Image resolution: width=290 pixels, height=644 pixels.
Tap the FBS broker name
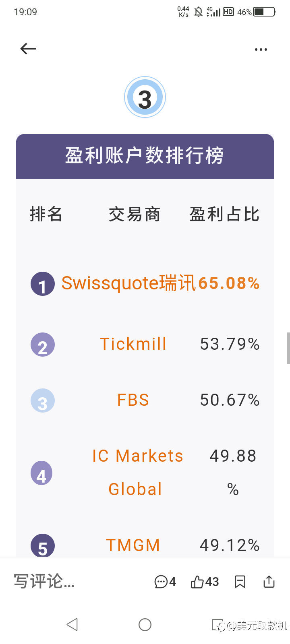pos(133,400)
